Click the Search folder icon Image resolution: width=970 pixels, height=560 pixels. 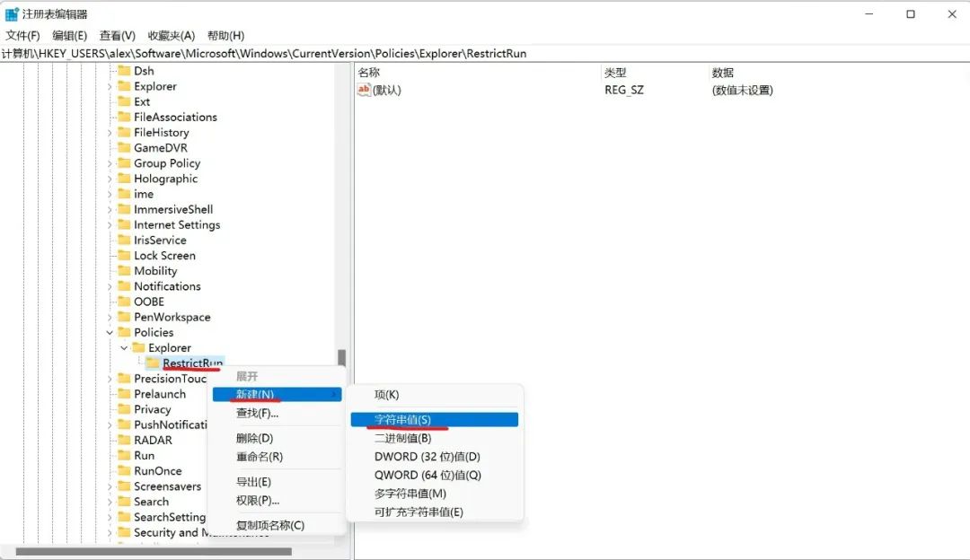[124, 502]
